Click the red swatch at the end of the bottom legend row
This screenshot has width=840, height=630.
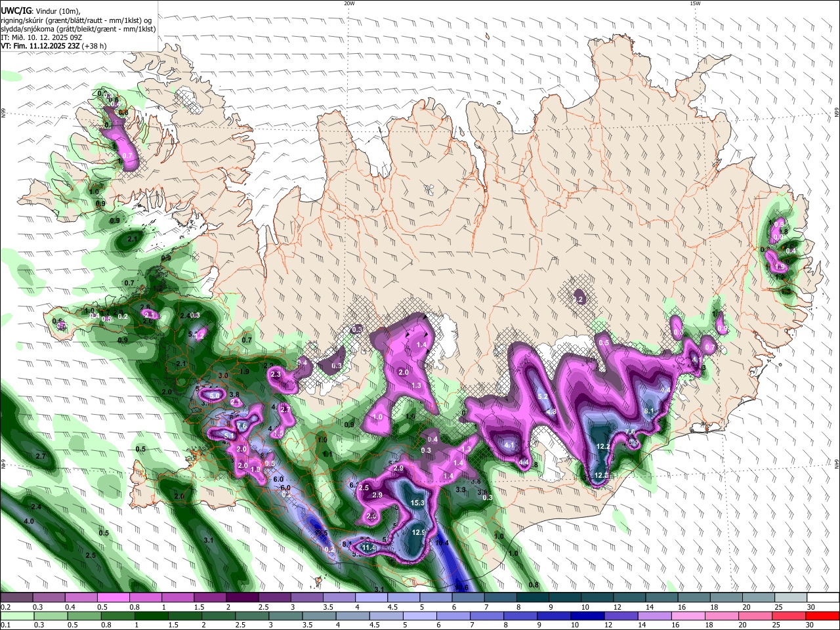822,616
